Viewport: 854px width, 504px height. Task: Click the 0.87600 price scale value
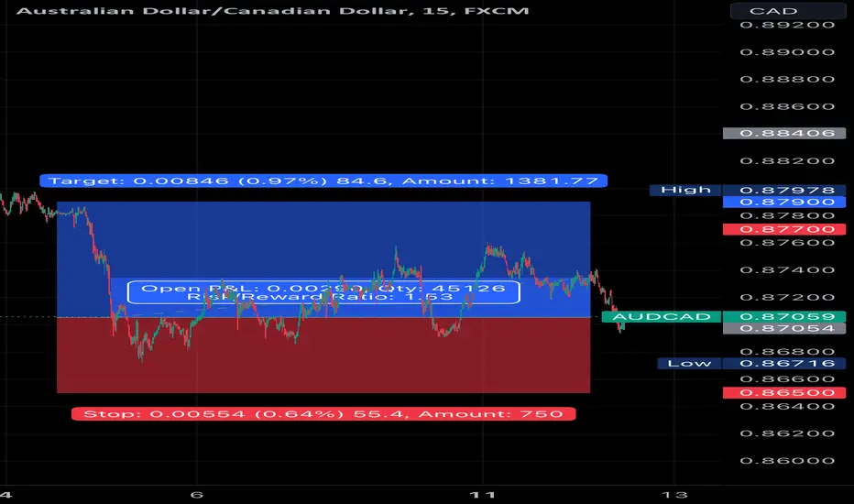coord(787,243)
